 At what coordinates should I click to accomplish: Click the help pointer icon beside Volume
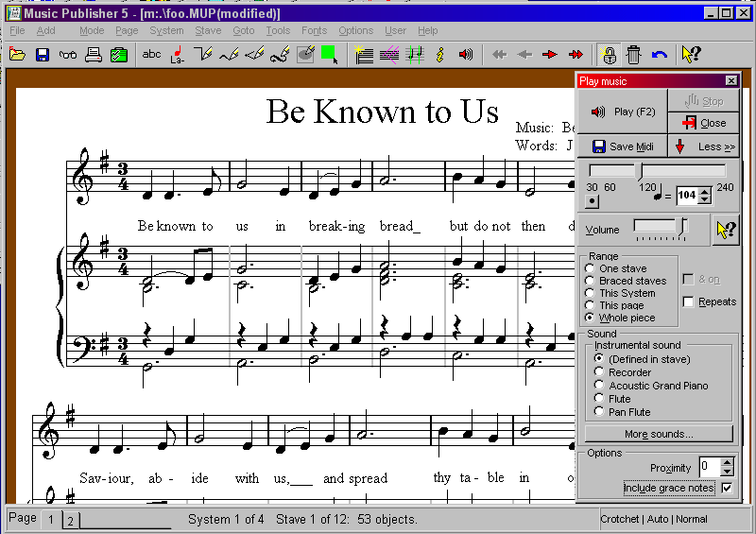(x=726, y=230)
